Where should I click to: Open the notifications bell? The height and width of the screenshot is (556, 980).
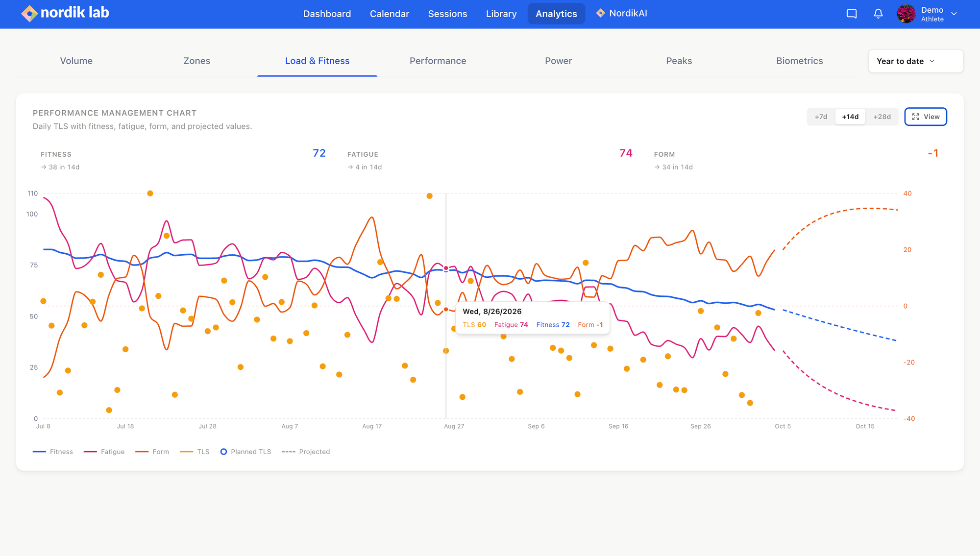click(x=878, y=14)
